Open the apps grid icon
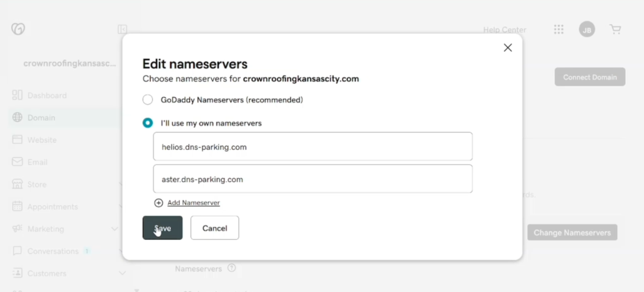Screen dimensions: 644x292 click(x=558, y=29)
